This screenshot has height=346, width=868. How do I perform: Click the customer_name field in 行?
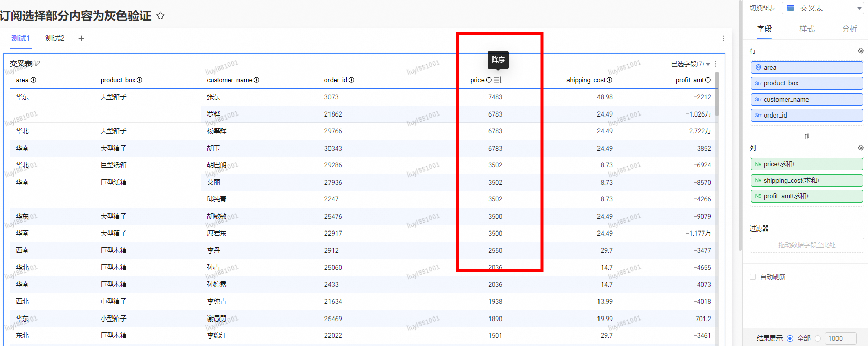(x=806, y=99)
